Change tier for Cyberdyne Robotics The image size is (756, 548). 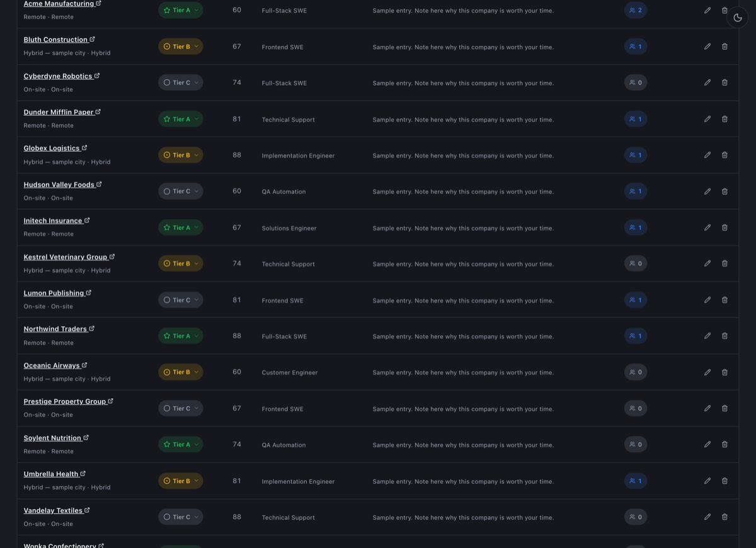point(181,83)
